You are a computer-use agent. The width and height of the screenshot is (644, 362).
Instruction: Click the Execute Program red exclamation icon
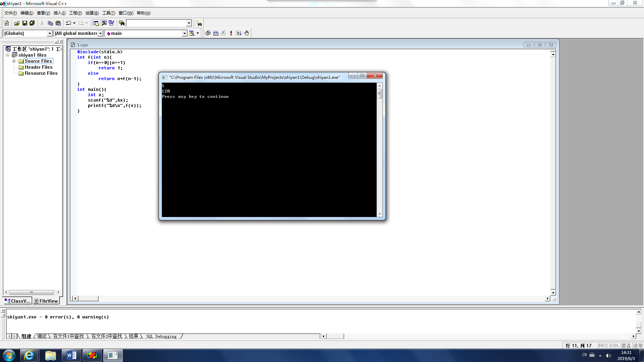231,33
